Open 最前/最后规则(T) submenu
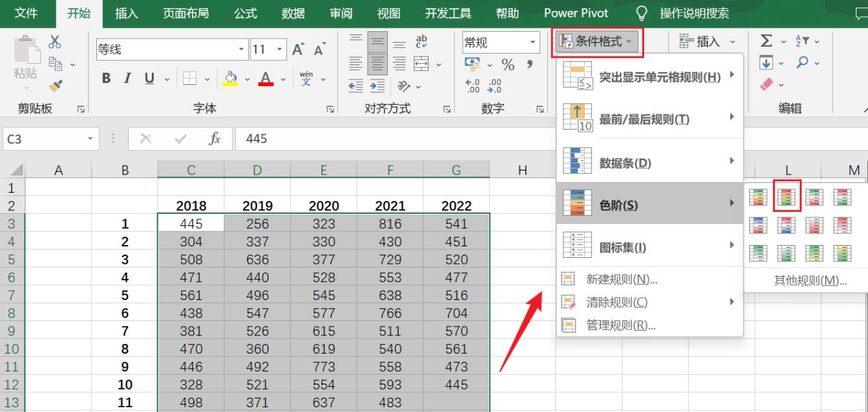 coord(650,119)
